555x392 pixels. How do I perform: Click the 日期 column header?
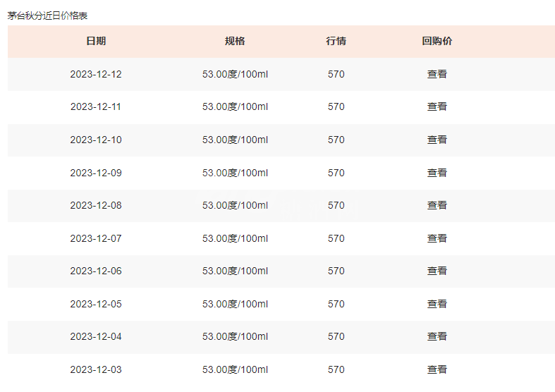(x=96, y=41)
